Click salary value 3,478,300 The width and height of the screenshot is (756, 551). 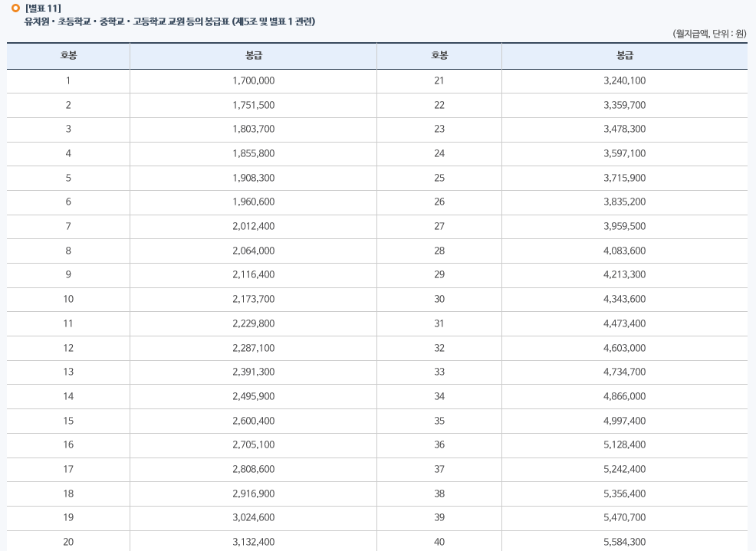coord(624,130)
